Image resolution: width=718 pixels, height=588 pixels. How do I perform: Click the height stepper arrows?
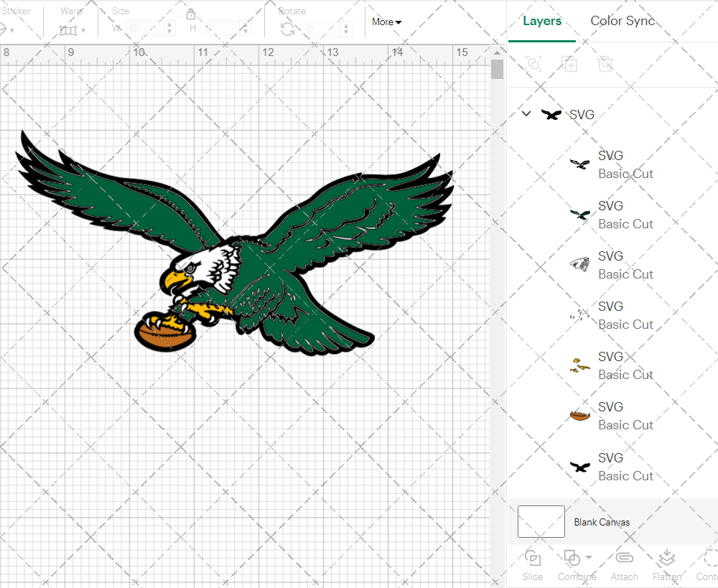[x=245, y=29]
